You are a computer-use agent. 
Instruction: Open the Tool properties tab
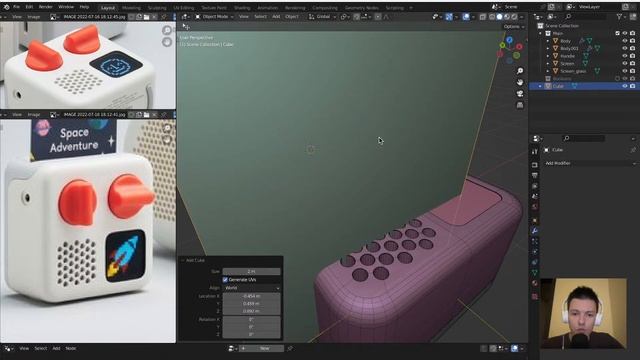pos(535,151)
